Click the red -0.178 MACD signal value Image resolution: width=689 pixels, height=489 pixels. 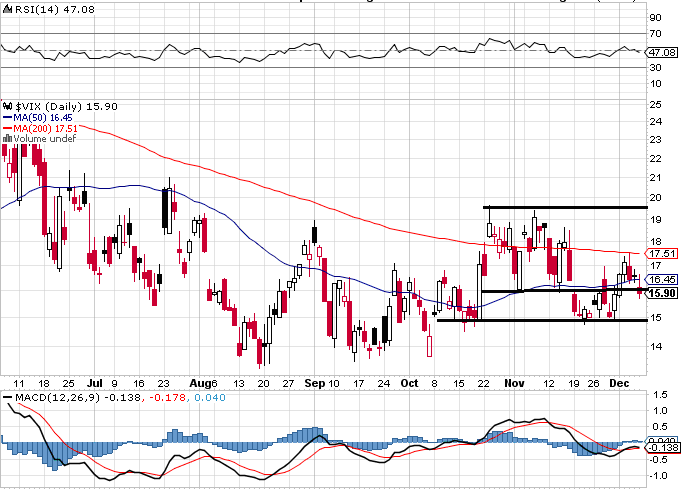168,398
